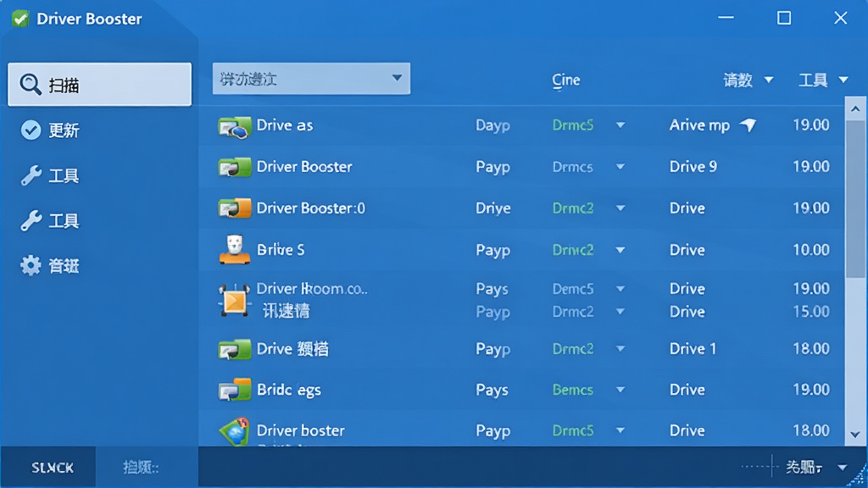
Task: Select the scan tab in sidebar
Action: click(x=100, y=84)
